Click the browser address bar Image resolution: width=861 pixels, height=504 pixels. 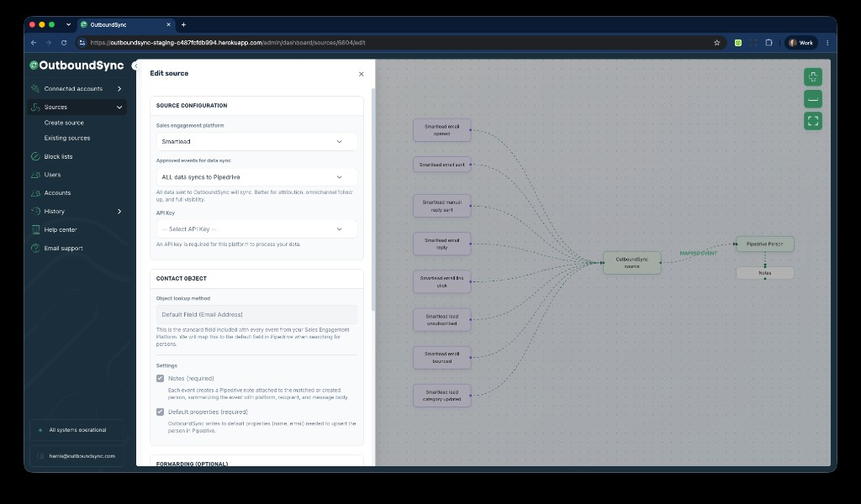pos(401,43)
